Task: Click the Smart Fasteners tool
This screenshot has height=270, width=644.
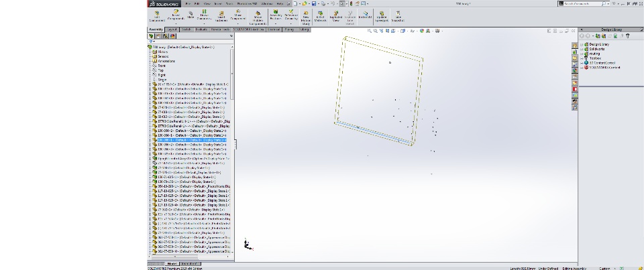Action: pyautogui.click(x=221, y=16)
